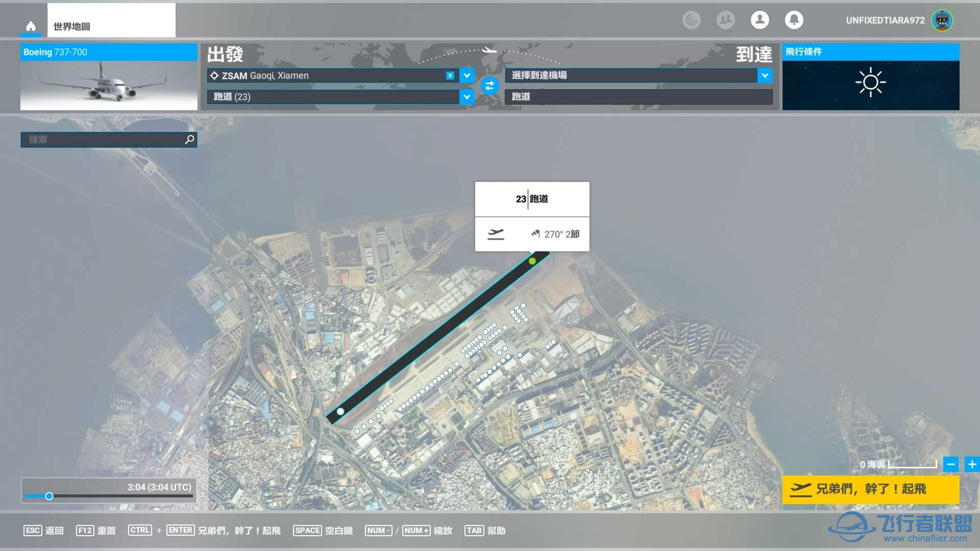Image resolution: width=980 pixels, height=551 pixels.
Task: Select the white runway 05 end marker
Action: 340,411
